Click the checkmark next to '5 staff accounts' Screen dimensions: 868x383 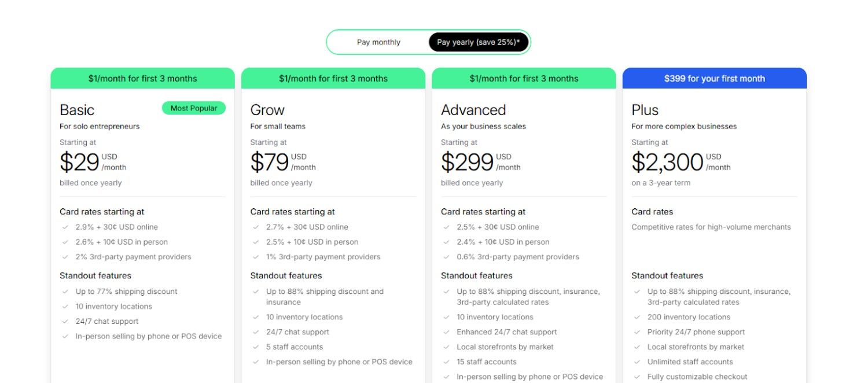(x=256, y=347)
